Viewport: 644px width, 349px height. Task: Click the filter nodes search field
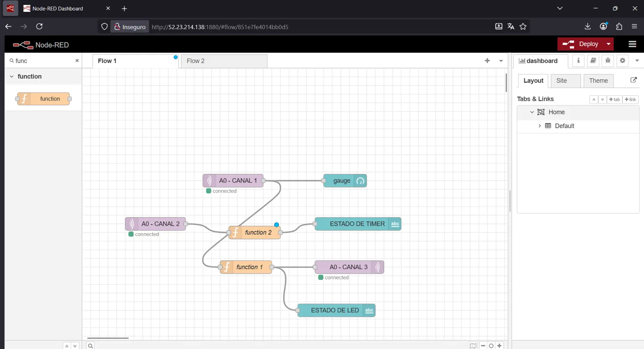coord(43,61)
